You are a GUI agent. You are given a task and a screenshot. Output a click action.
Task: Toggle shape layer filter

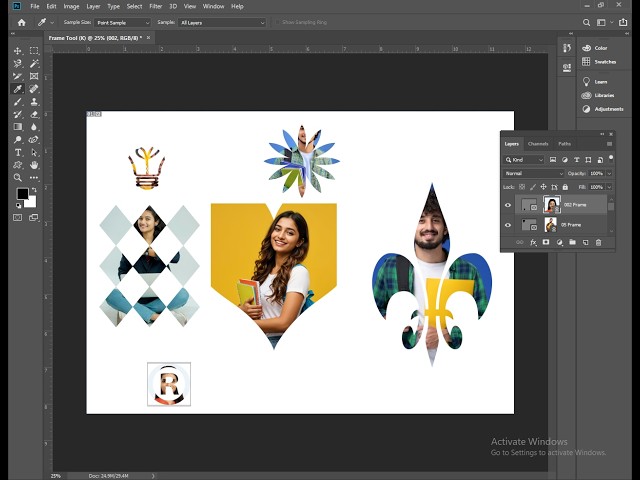click(x=588, y=160)
